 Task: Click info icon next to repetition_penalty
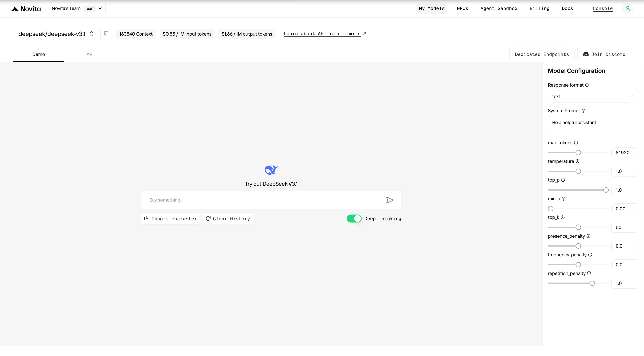(x=589, y=273)
